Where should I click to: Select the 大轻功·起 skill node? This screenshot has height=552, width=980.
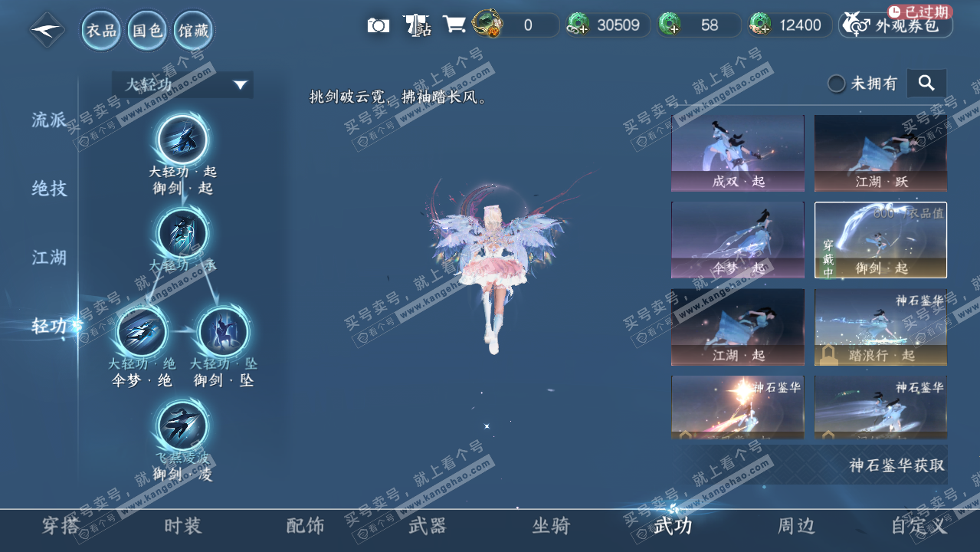click(183, 140)
